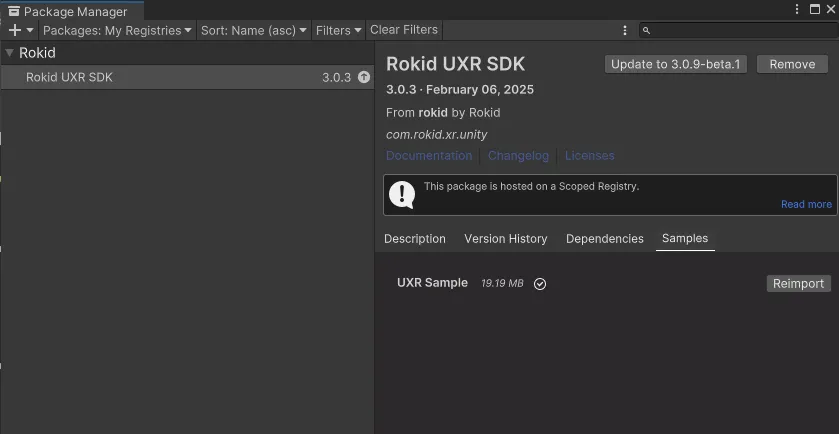This screenshot has height=434, width=839.
Task: Switch to the Description tab
Action: point(415,239)
